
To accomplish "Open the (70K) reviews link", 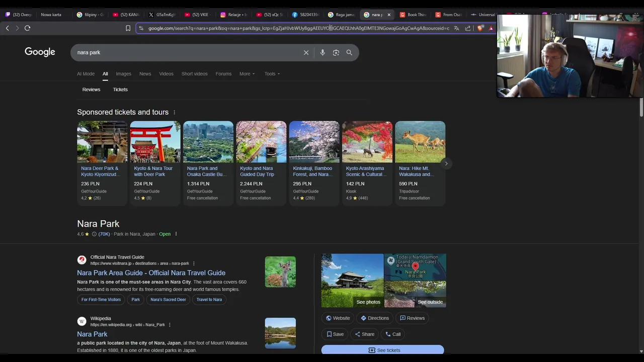I will (x=104, y=234).
